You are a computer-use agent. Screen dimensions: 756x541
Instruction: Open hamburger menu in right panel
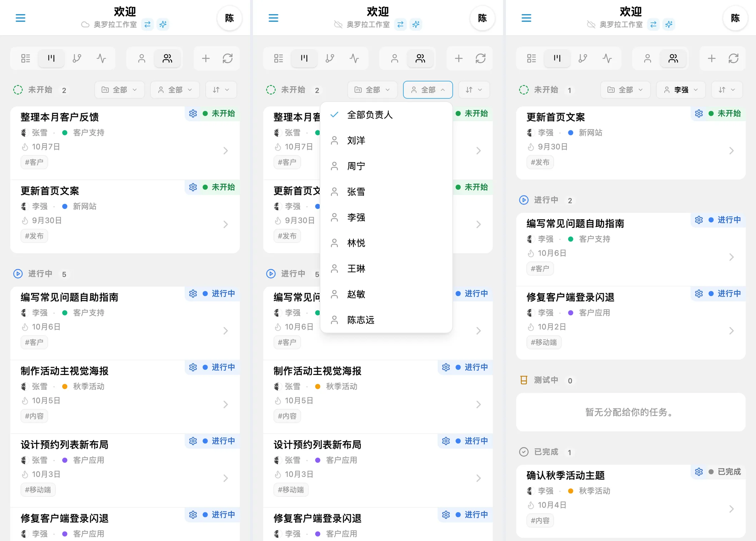click(x=526, y=18)
